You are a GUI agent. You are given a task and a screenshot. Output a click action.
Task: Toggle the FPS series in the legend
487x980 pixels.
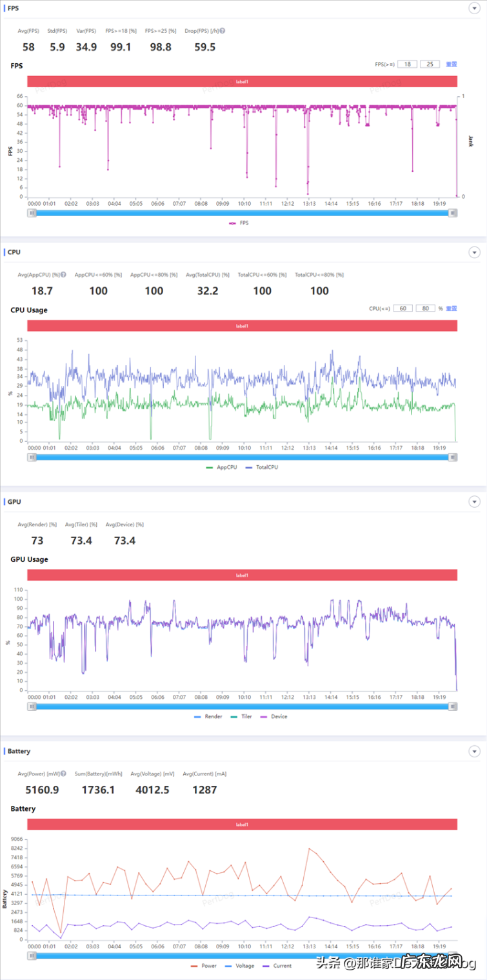click(x=239, y=223)
